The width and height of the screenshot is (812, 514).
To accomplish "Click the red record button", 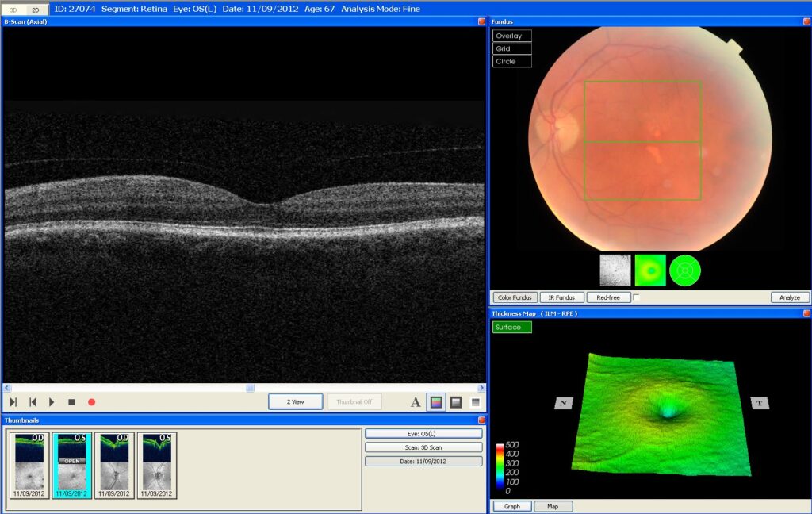I will pyautogui.click(x=92, y=402).
